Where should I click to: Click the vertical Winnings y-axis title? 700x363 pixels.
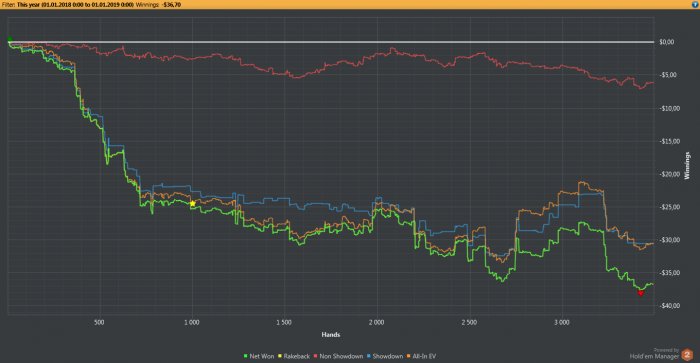(687, 166)
